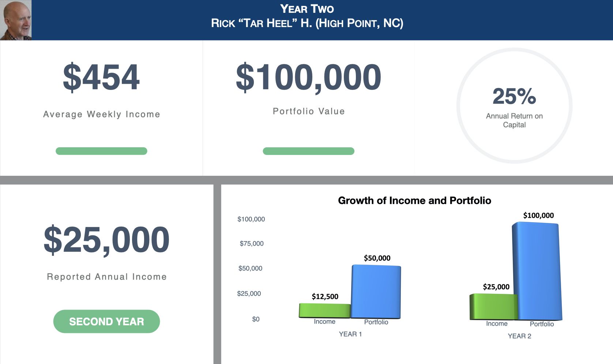
Task: Open the profile photo in the header
Action: tap(16, 20)
